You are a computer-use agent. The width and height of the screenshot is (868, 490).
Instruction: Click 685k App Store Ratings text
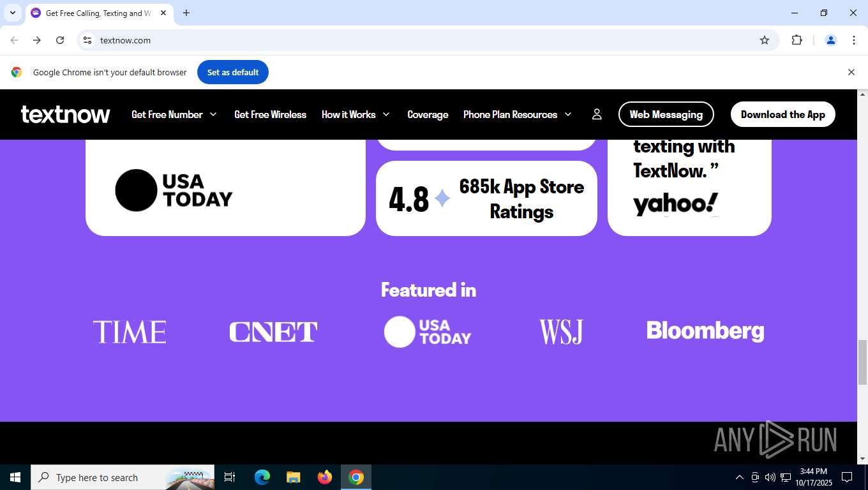(x=521, y=199)
